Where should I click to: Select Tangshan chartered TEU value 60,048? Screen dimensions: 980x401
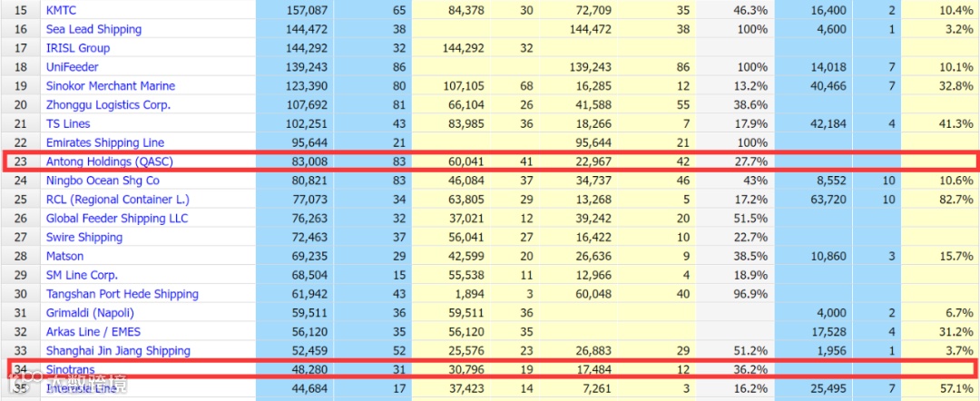point(593,294)
